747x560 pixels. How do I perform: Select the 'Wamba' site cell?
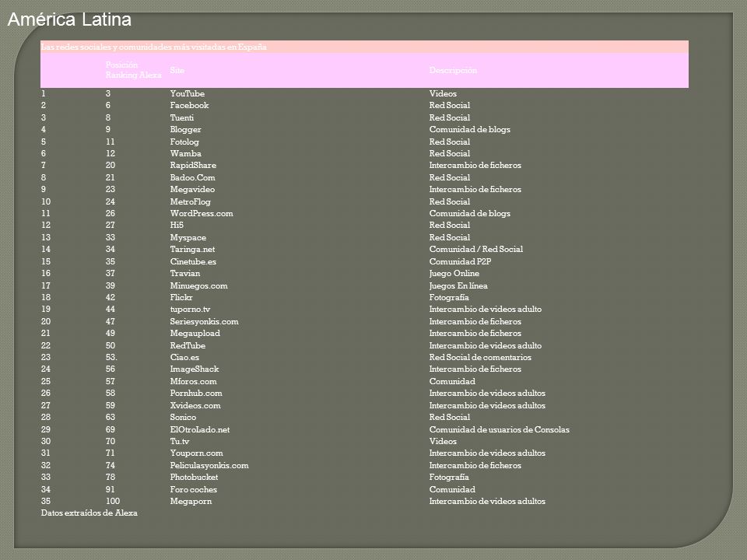click(x=185, y=153)
